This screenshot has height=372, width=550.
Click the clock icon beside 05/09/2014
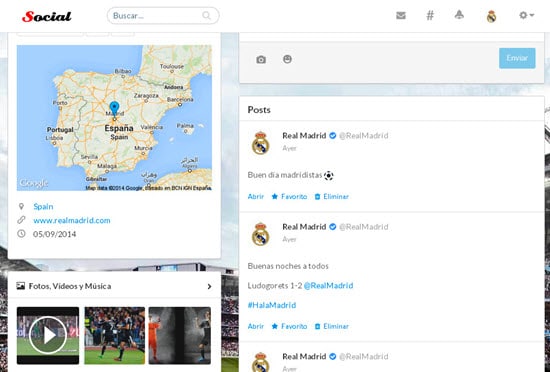pos(21,234)
